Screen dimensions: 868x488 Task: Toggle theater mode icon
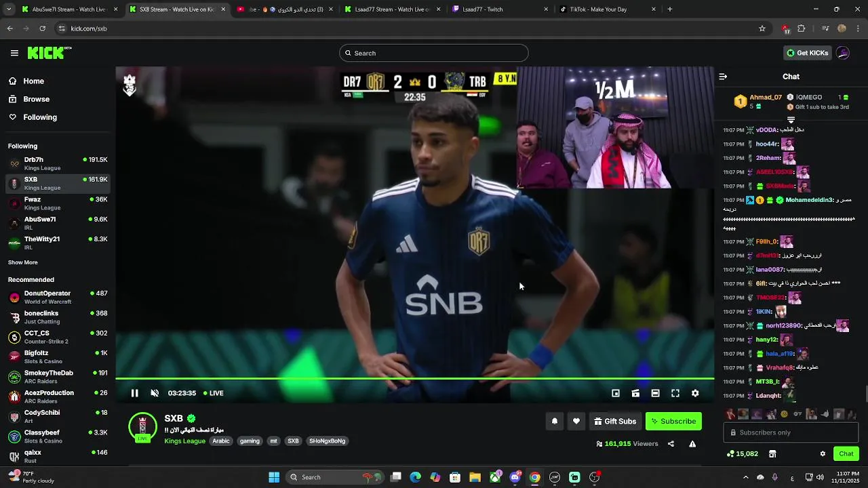pos(655,393)
